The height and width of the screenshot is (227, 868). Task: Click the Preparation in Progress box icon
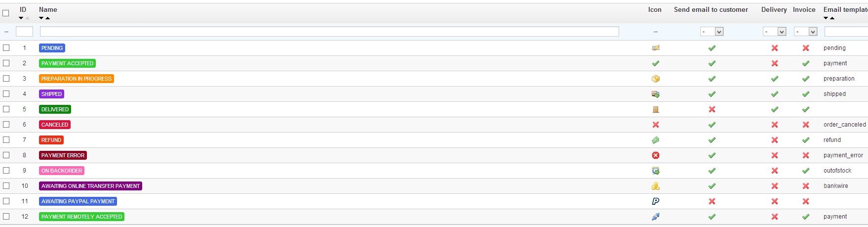[656, 79]
